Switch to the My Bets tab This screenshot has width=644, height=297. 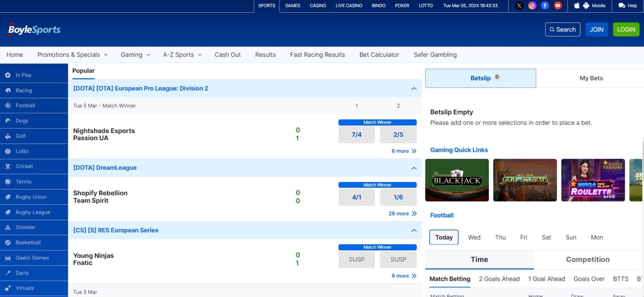[x=591, y=78]
